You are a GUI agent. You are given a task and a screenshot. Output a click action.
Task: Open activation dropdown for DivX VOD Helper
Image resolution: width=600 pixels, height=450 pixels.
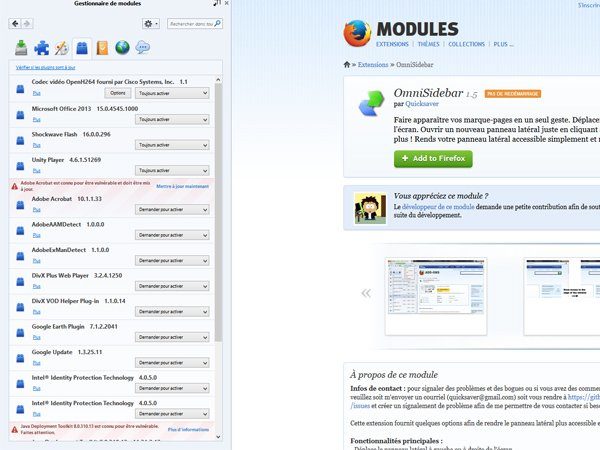click(x=172, y=311)
